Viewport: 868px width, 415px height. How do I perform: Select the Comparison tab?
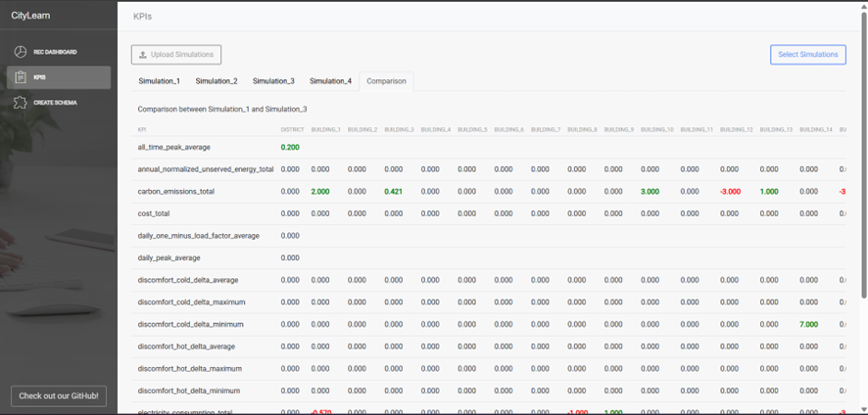coord(386,81)
